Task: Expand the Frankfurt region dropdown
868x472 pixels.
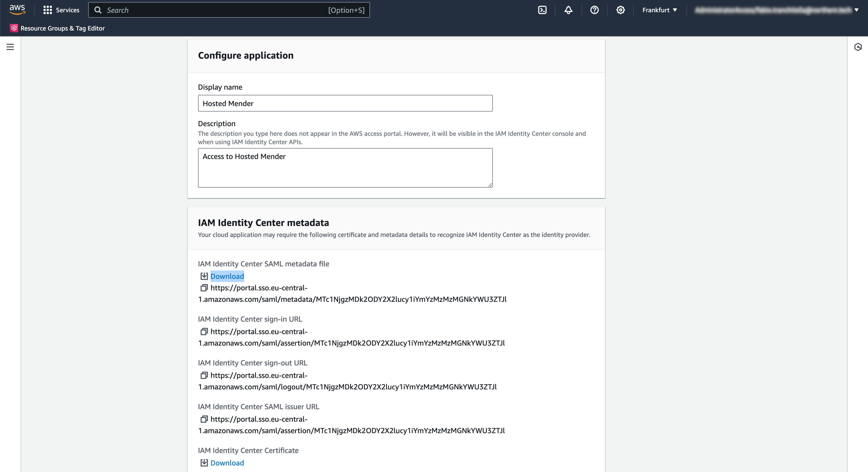Action: point(660,10)
